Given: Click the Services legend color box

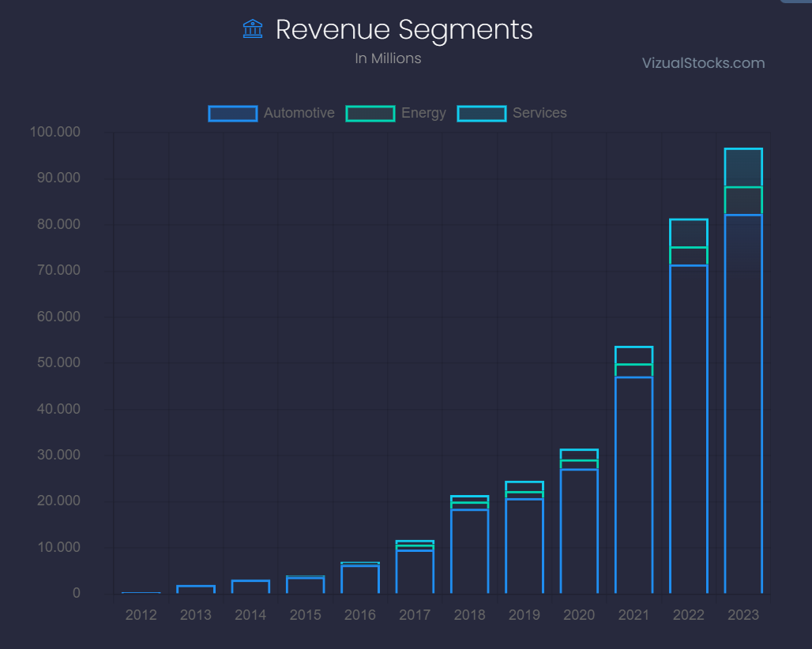Looking at the screenshot, I should [x=482, y=113].
